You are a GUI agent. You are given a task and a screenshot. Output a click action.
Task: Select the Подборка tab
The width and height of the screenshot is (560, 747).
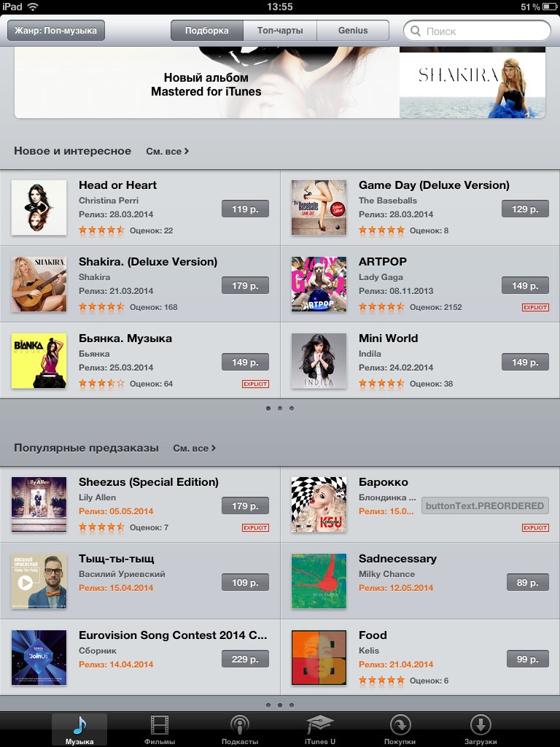point(206,31)
